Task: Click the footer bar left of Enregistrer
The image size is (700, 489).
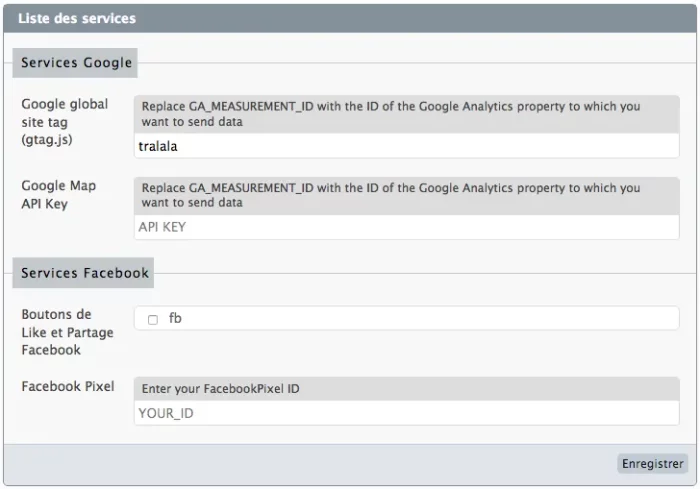Action: [310, 464]
